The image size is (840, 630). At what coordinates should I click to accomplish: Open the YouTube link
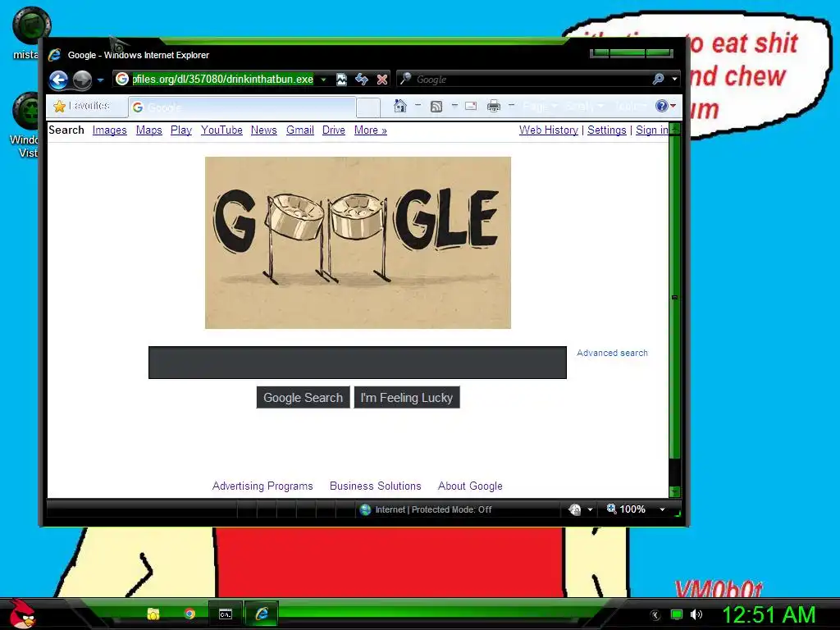click(221, 130)
